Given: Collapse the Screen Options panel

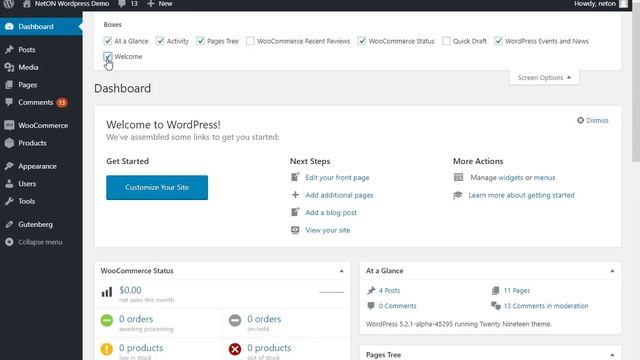Looking at the screenshot, I should [x=544, y=78].
